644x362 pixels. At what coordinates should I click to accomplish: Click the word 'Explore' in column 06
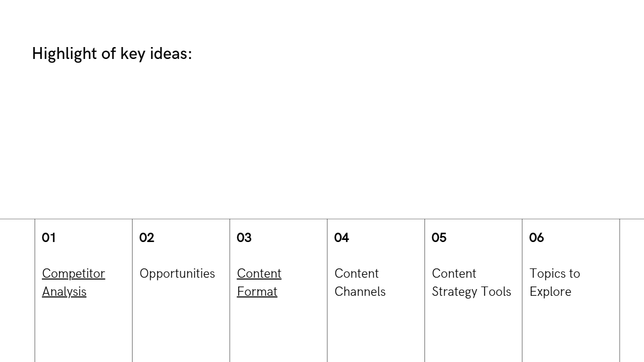[x=550, y=292]
